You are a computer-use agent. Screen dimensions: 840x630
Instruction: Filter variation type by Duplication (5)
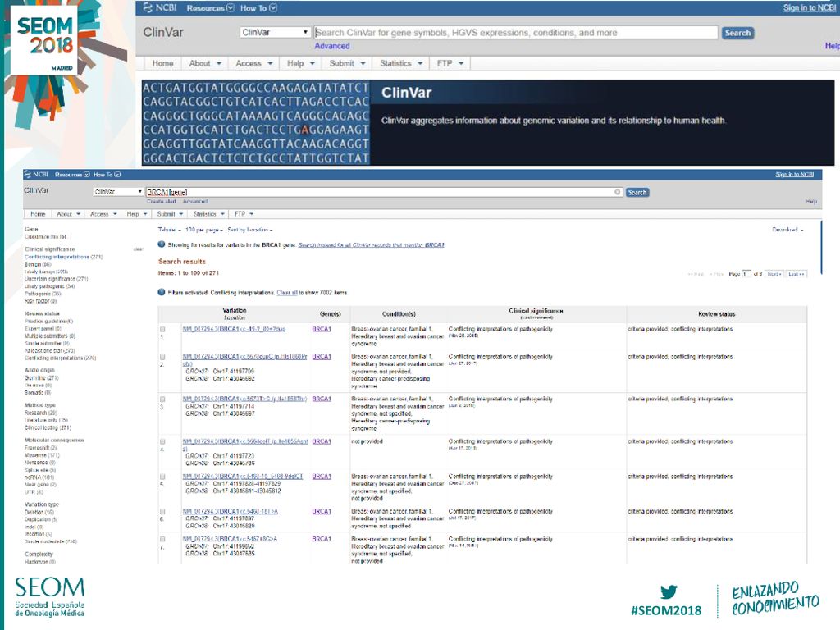[x=41, y=519]
